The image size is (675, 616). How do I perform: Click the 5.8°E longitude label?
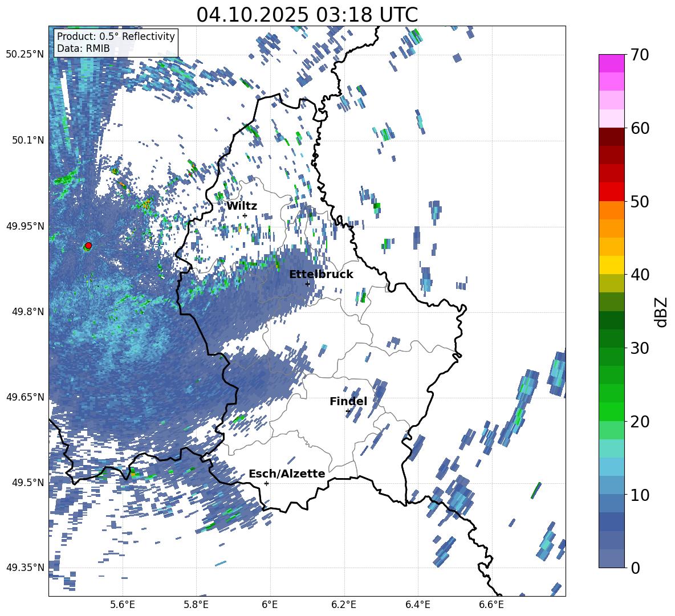click(196, 605)
